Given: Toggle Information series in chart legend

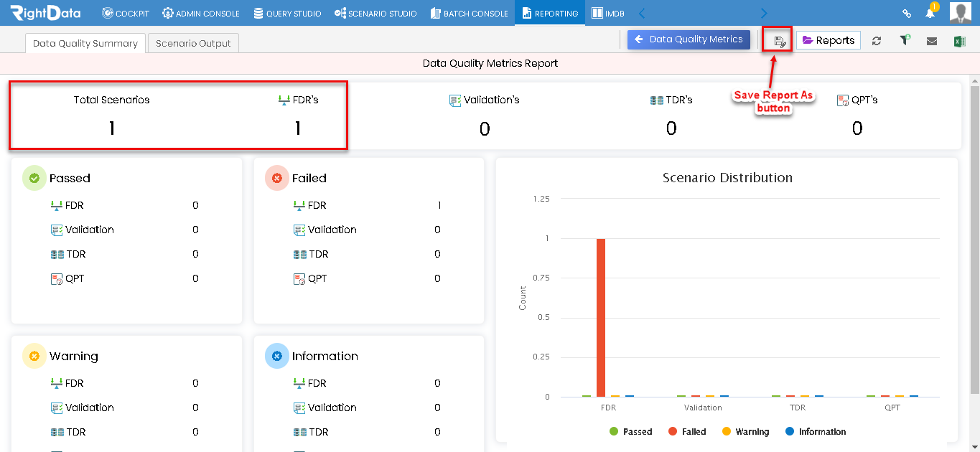Looking at the screenshot, I should pos(816,432).
